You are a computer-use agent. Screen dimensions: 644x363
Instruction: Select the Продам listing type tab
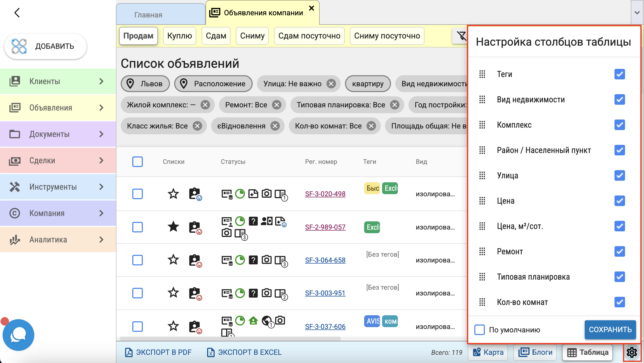138,36
